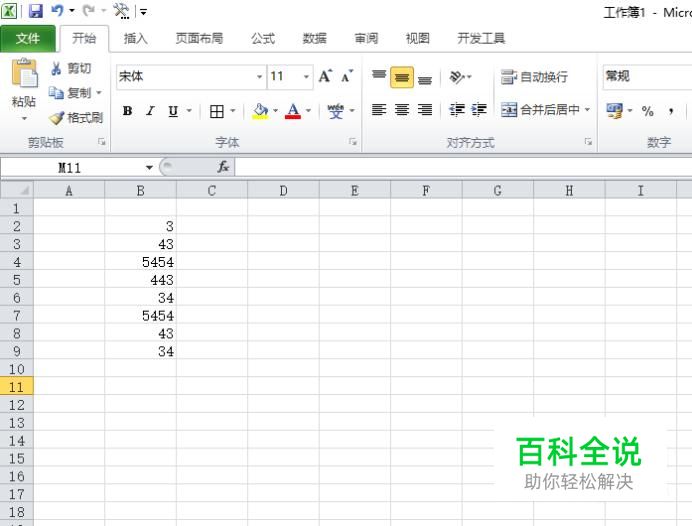Click the customize tools icon in quick access bar

pos(121,11)
